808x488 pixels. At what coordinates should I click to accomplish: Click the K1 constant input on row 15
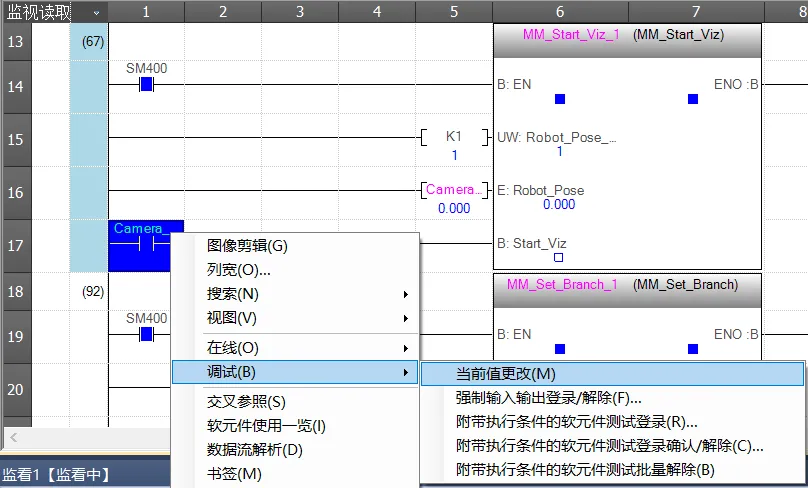coord(454,141)
